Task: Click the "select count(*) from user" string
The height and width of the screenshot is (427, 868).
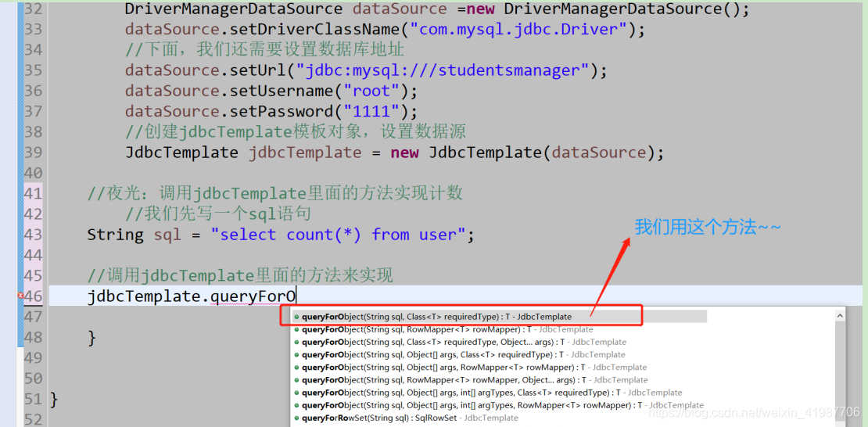Action: [338, 235]
